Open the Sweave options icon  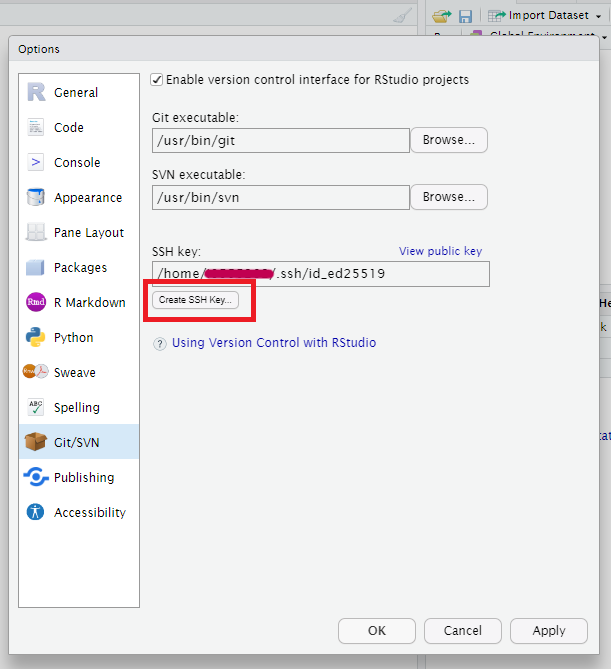point(36,372)
